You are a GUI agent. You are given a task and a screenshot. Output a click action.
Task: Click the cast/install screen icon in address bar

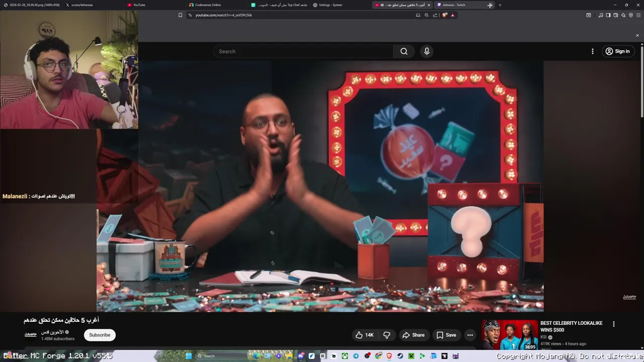coord(418,15)
